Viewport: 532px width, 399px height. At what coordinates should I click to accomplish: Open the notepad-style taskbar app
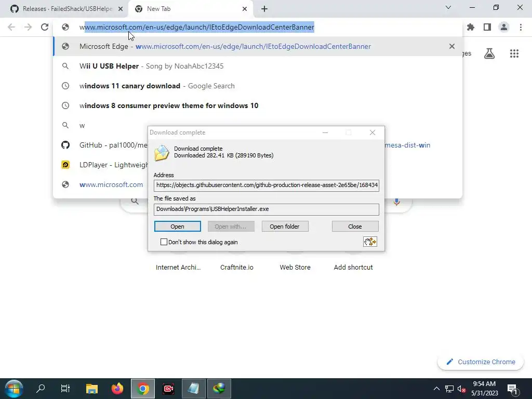click(194, 389)
